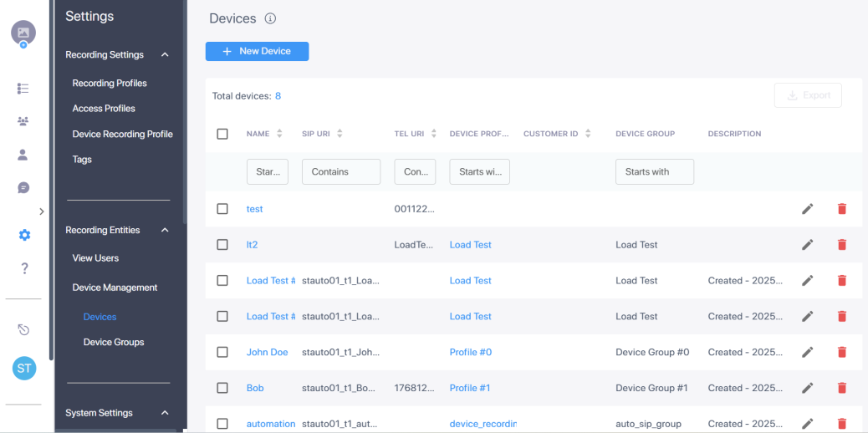The height and width of the screenshot is (433, 868).
Task: Check the select-all checkbox in table header
Action: coord(222,134)
